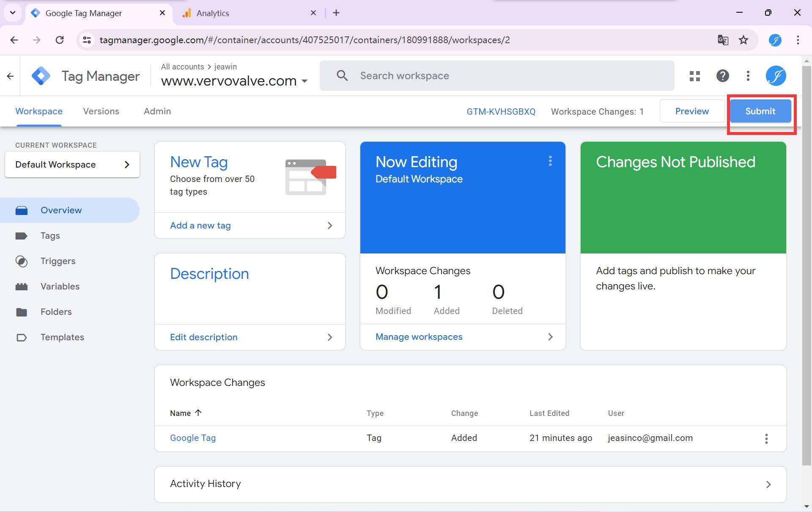Click the browser forward arrow
The image size is (812, 512).
[x=37, y=40]
